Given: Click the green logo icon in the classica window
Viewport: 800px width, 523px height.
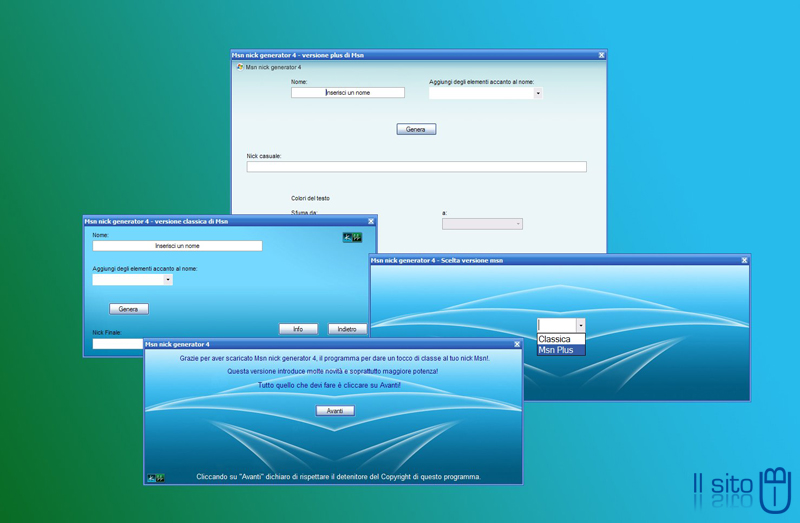Looking at the screenshot, I should 357,237.
